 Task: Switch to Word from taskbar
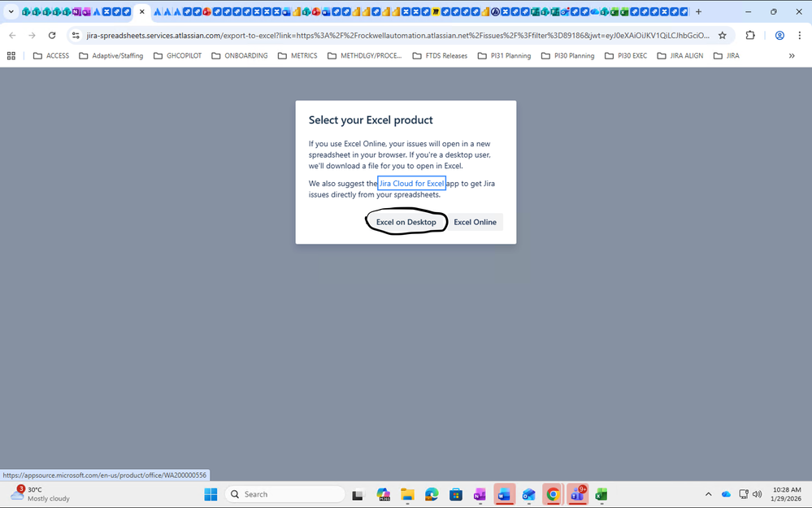[504, 494]
